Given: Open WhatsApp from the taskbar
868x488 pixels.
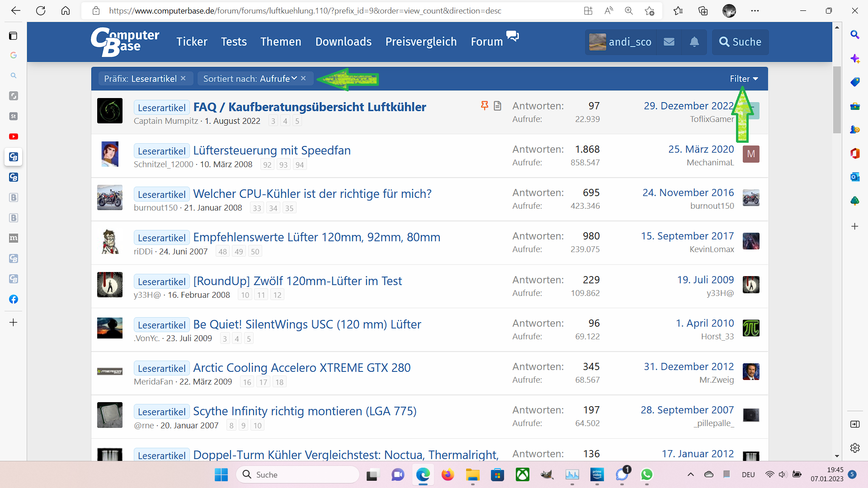Looking at the screenshot, I should coord(647,474).
